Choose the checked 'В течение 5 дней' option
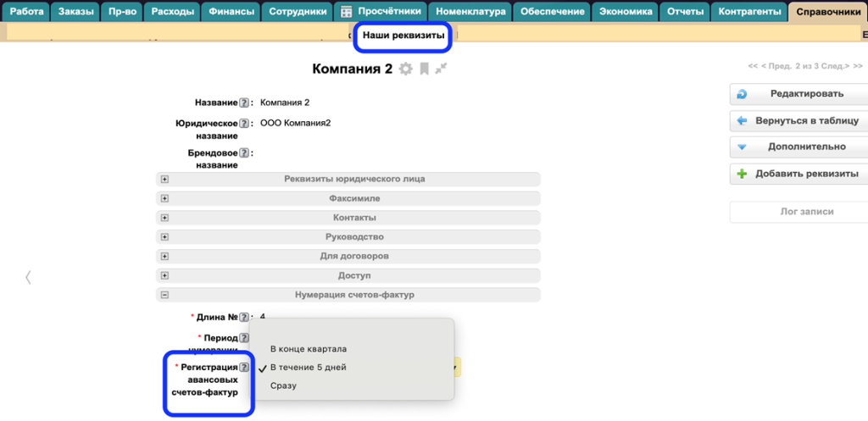Screen dimensions: 868x421 click(309, 368)
